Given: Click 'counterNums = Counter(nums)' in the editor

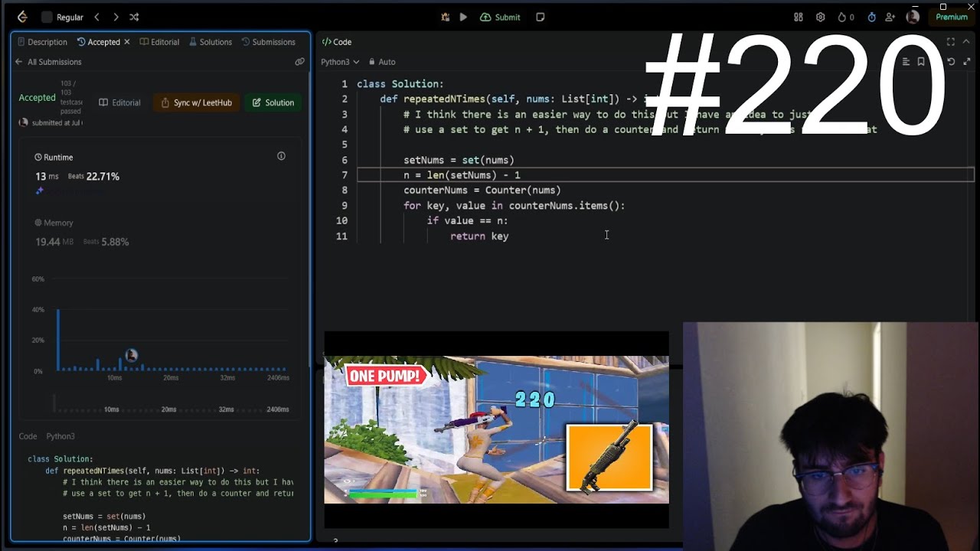Looking at the screenshot, I should [x=482, y=191].
